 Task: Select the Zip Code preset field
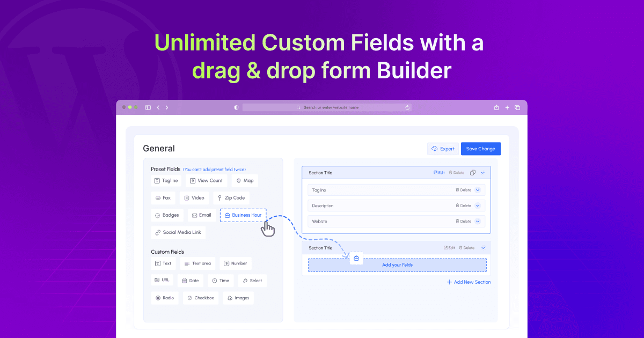tap(231, 197)
